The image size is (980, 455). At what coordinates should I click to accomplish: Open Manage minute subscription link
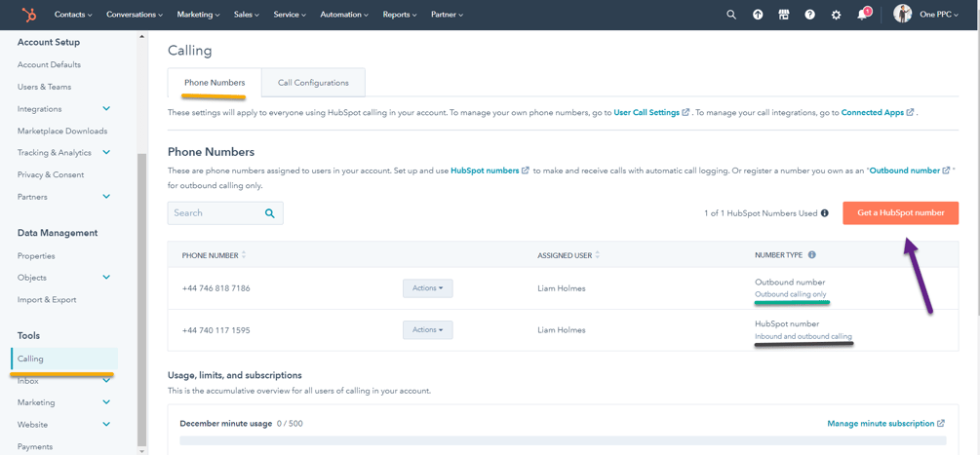coord(881,423)
